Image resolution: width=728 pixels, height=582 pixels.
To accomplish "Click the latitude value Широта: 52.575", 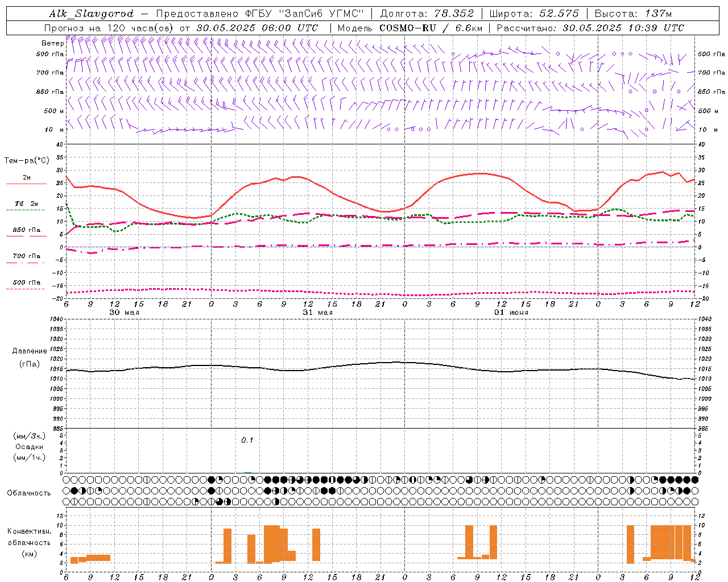I will [x=534, y=14].
